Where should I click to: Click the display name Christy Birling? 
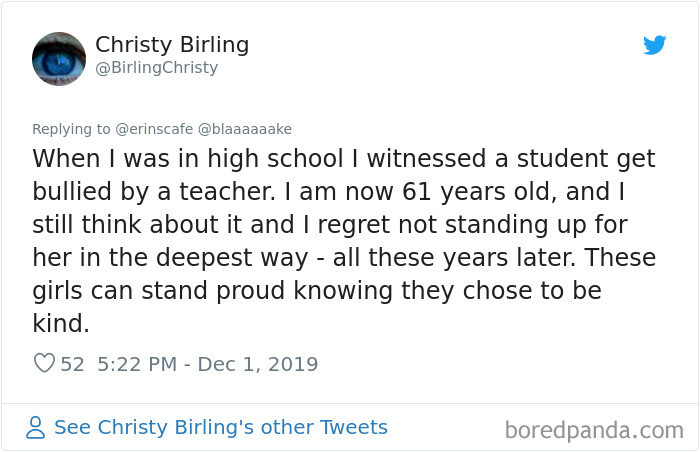[172, 45]
